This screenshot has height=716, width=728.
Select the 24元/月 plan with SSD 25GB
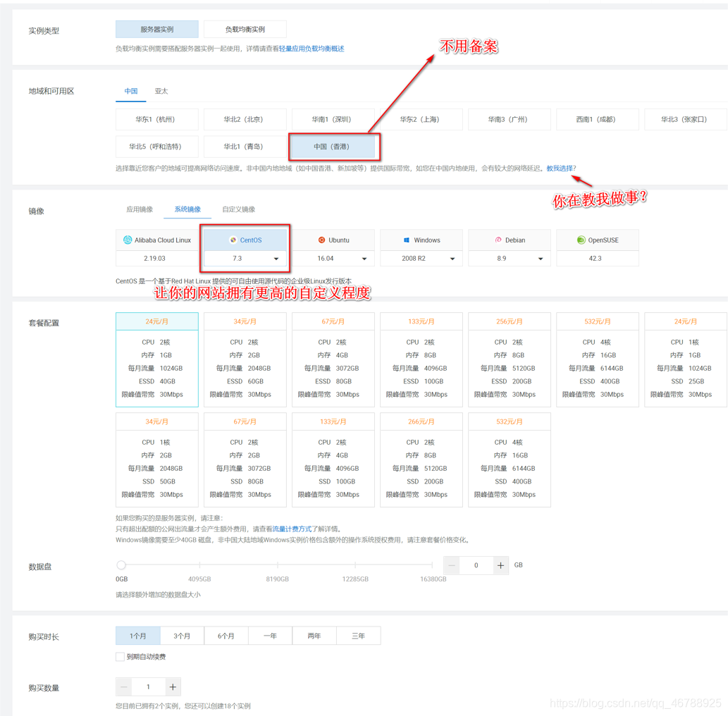685,360
